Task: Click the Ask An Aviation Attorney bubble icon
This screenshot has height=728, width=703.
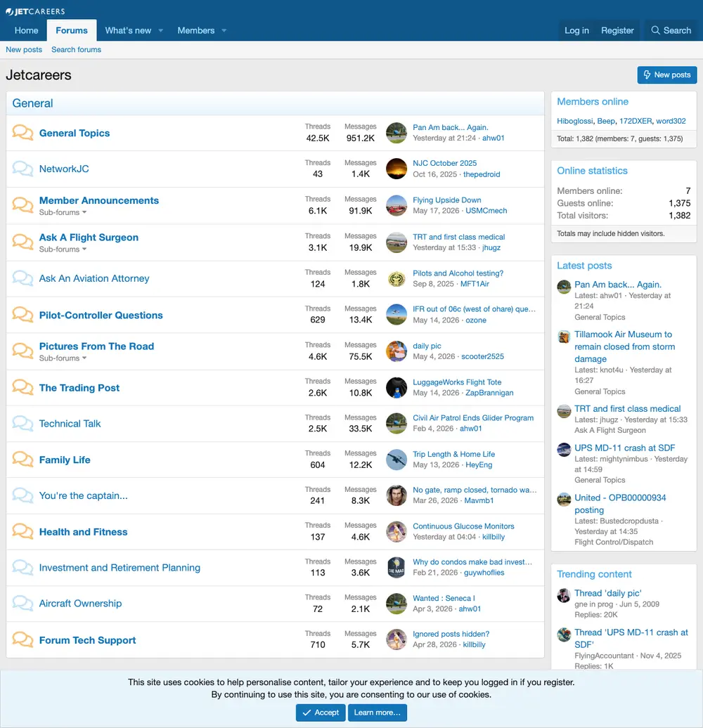Action: coord(22,278)
